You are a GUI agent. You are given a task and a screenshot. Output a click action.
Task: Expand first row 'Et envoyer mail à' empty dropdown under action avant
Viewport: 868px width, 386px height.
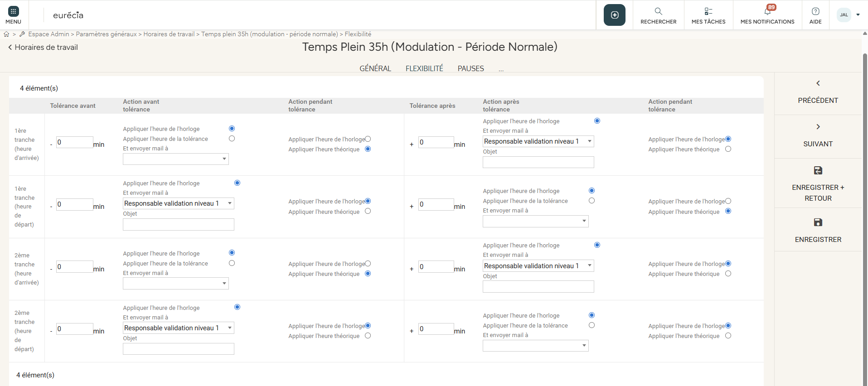pos(176,159)
